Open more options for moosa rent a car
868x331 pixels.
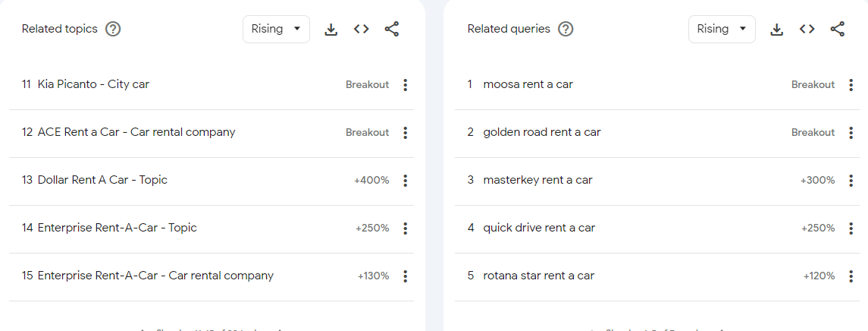(x=851, y=85)
